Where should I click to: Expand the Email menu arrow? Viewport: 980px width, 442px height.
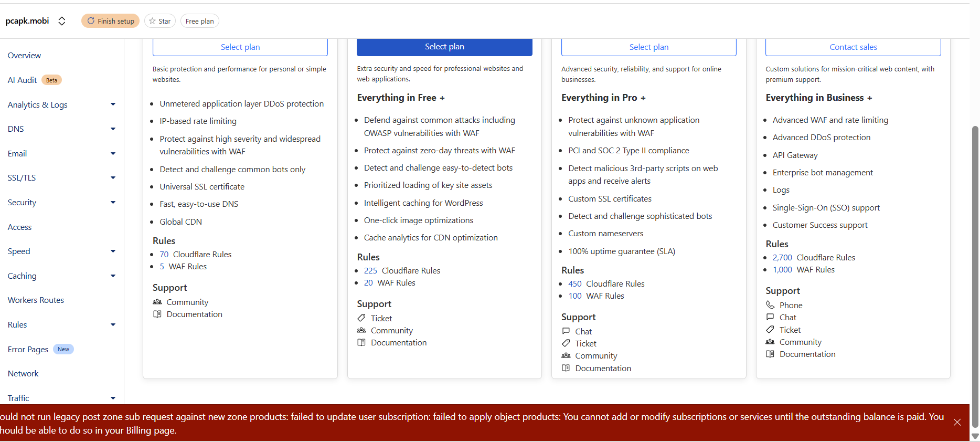(113, 154)
